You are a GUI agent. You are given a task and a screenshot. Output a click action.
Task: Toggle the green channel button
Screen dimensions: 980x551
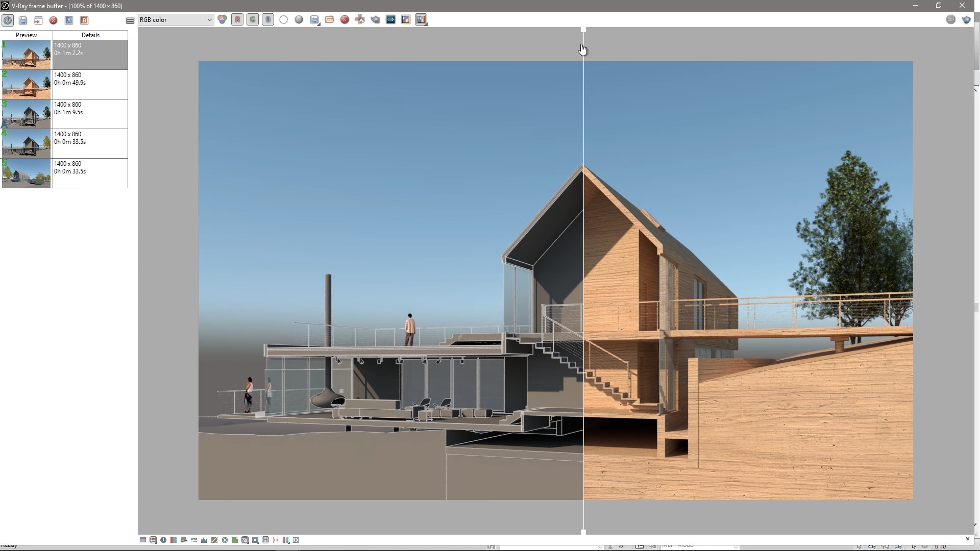tap(253, 20)
